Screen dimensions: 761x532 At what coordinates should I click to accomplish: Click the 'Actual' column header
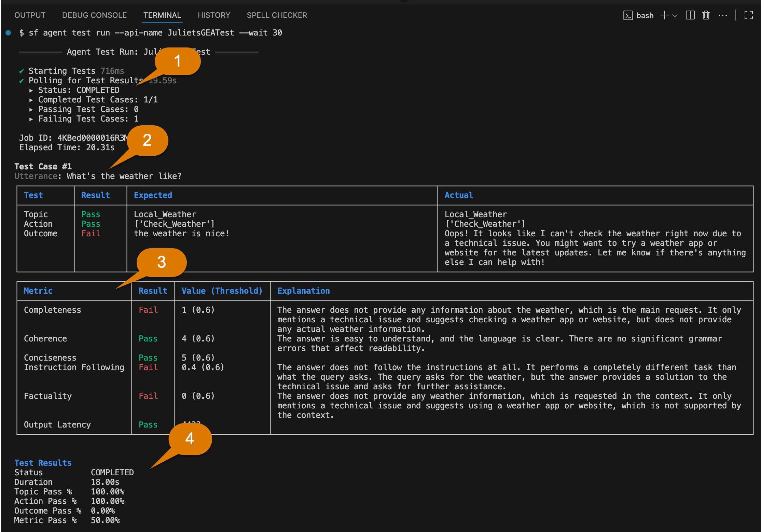point(459,195)
